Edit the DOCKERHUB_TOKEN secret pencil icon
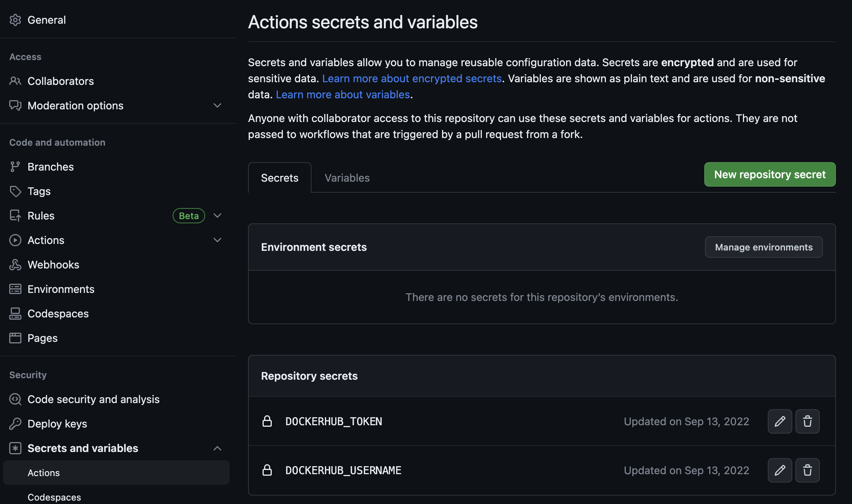 tap(780, 421)
